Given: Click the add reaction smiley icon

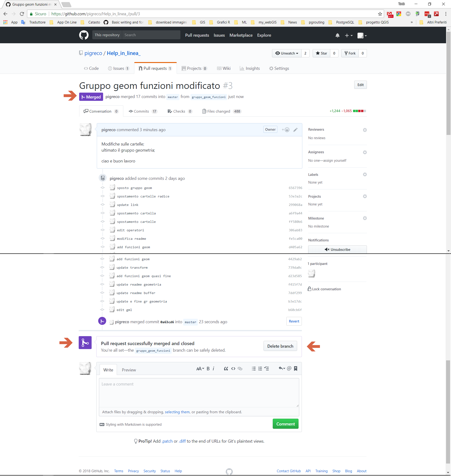Looking at the screenshot, I should [286, 130].
